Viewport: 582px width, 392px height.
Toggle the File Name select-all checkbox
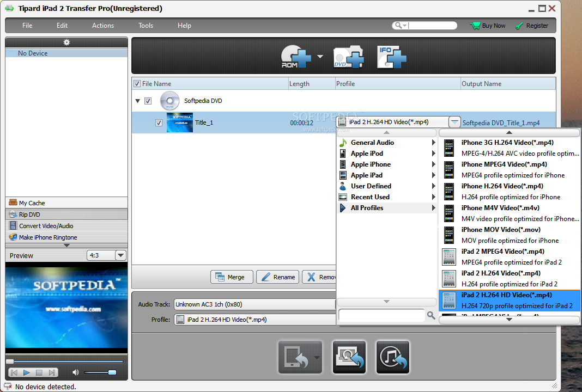(x=137, y=83)
